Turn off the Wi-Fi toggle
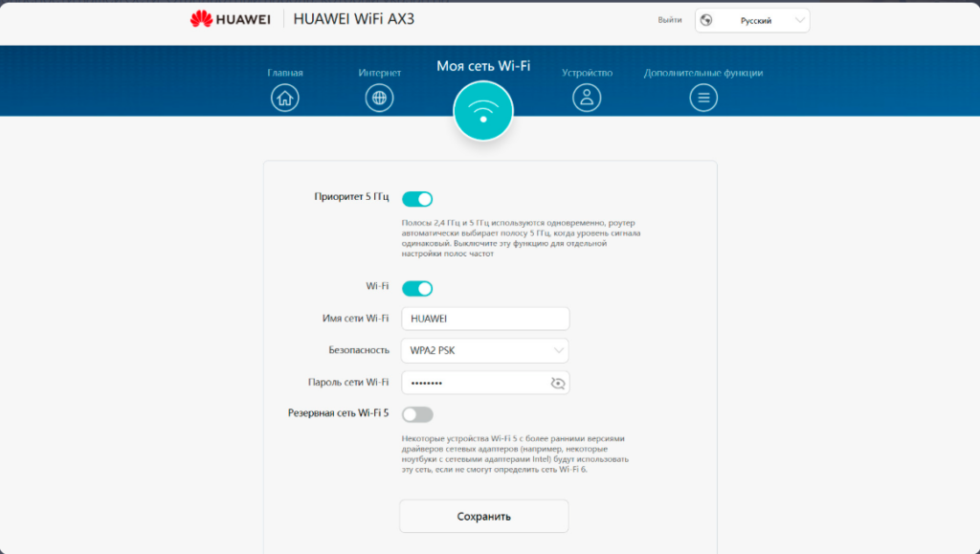Viewport: 980px width, 554px height. pos(417,288)
